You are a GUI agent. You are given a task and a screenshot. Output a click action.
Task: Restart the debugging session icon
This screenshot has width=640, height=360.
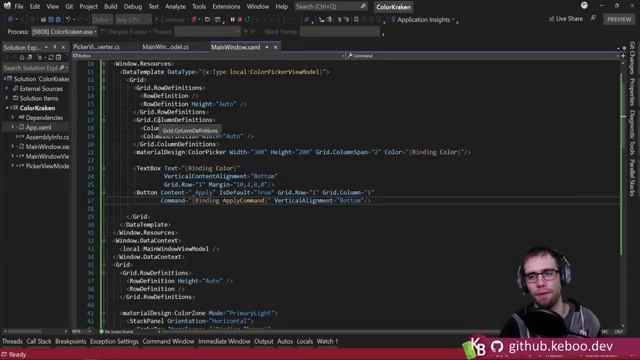[x=248, y=19]
